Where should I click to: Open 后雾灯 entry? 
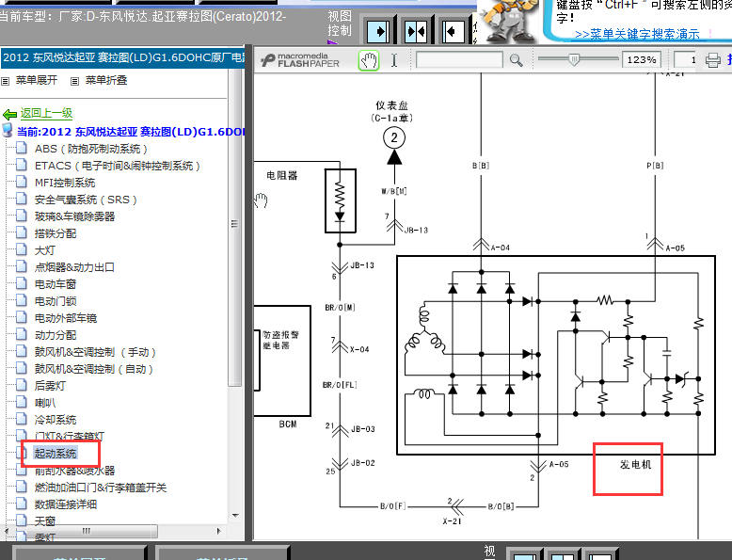[x=50, y=386]
